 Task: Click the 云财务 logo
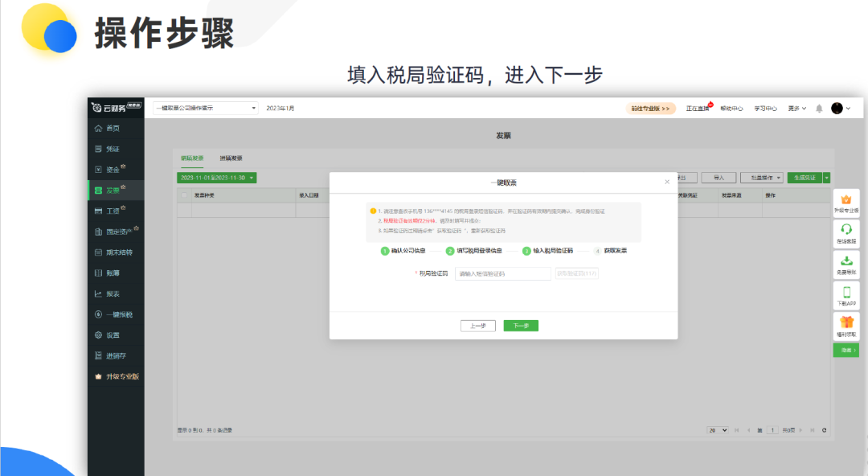116,108
